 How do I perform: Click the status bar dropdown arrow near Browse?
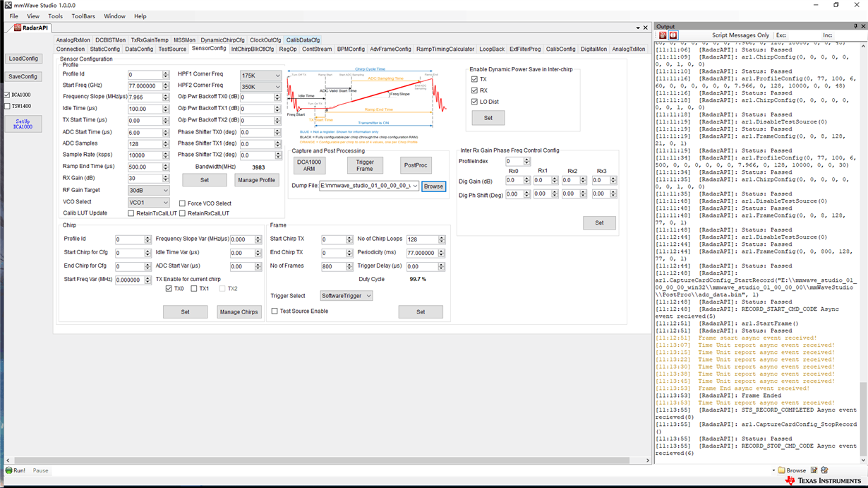pyautogui.click(x=774, y=470)
